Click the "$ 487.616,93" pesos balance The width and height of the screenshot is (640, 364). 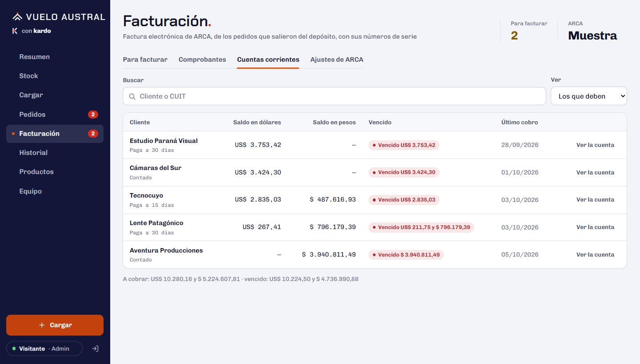click(333, 200)
